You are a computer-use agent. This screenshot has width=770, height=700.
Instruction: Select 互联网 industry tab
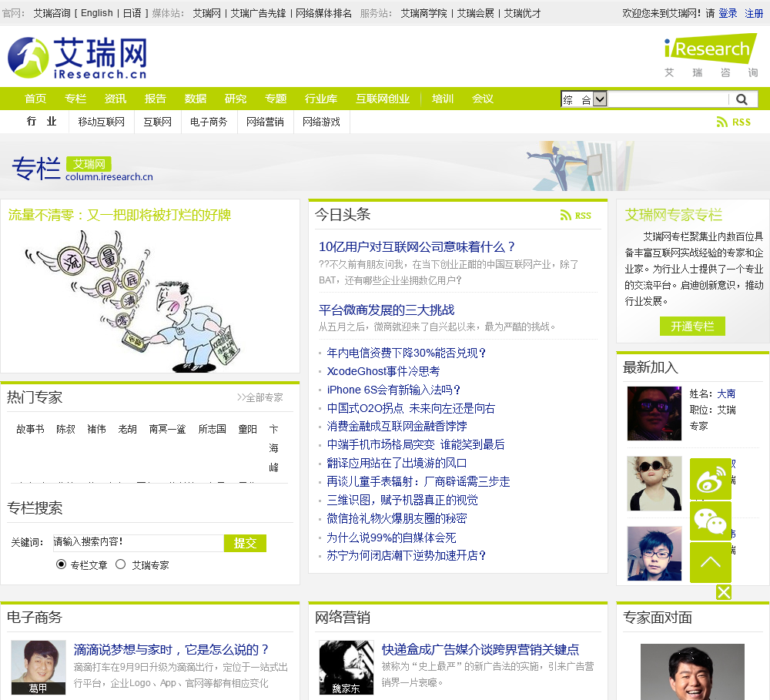click(x=158, y=122)
